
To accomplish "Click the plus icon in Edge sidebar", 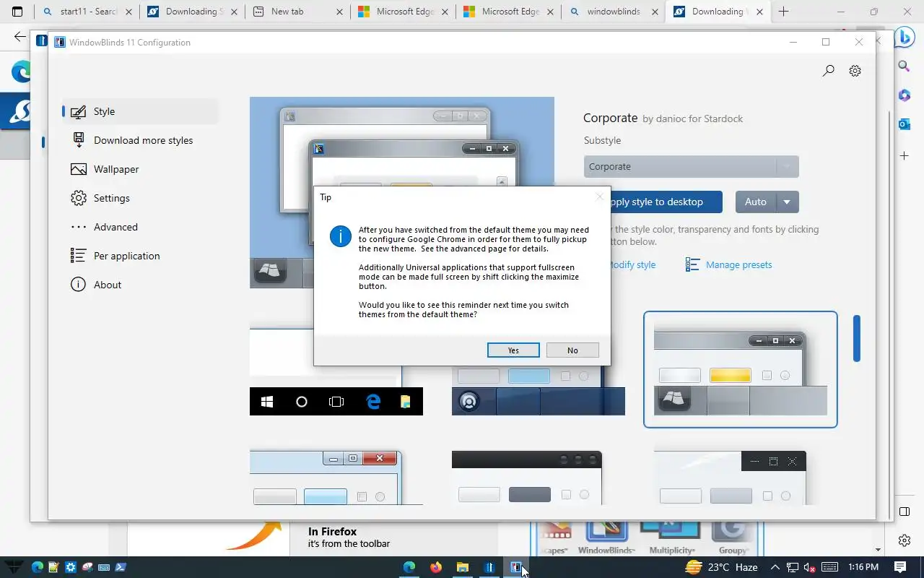I will point(904,155).
